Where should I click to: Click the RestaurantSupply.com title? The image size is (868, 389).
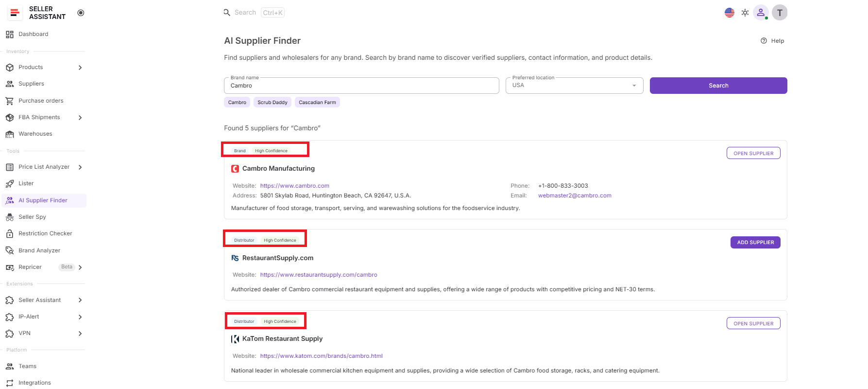pyautogui.click(x=278, y=258)
